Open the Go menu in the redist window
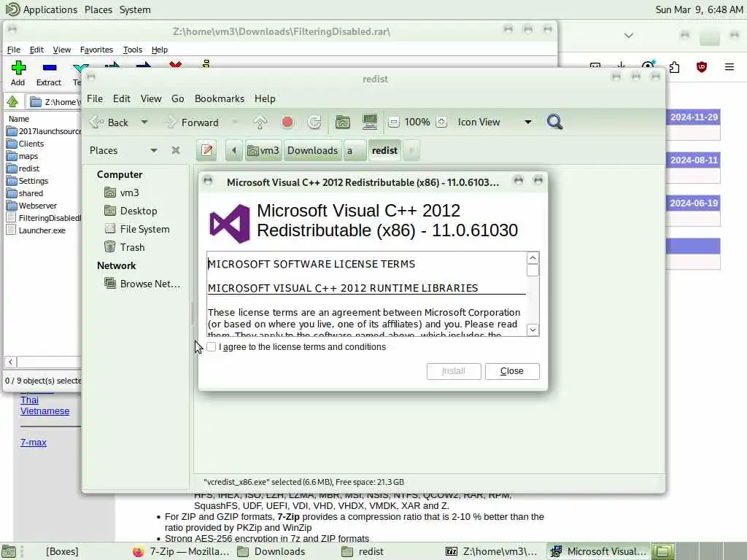This screenshot has width=747, height=560. point(178,98)
